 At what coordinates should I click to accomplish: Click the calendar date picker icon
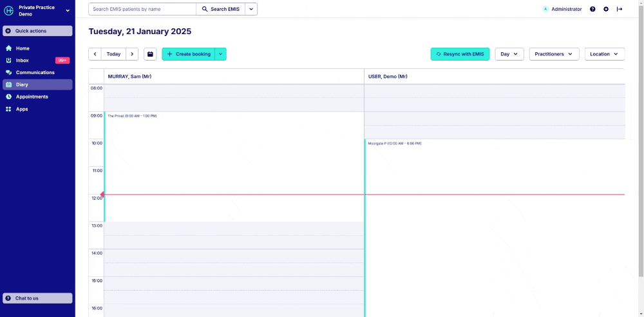[x=150, y=54]
